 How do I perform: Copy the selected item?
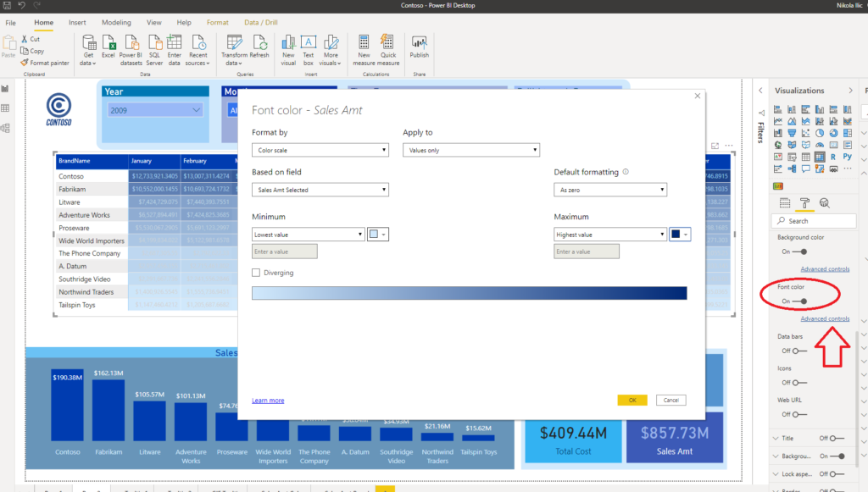pyautogui.click(x=32, y=51)
